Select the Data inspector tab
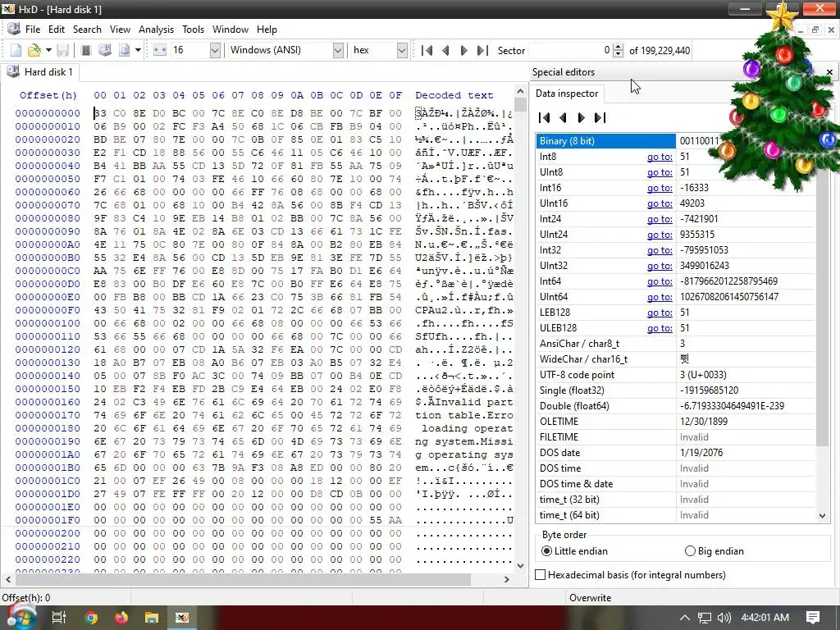 (567, 94)
